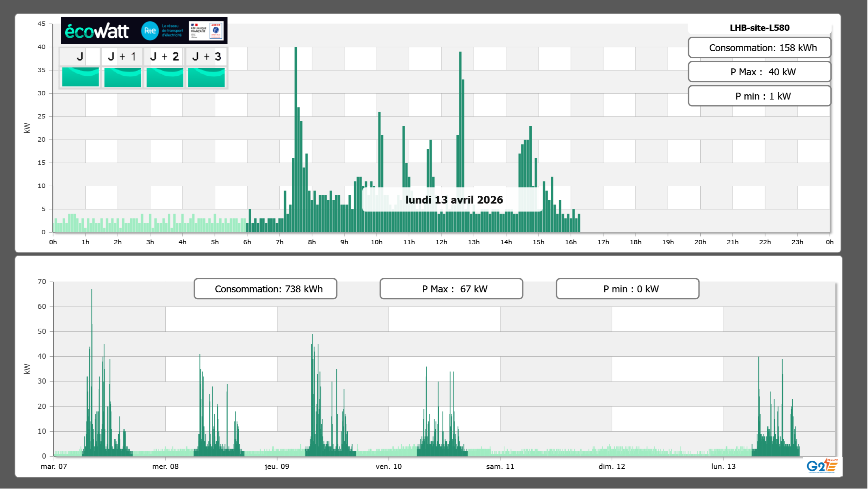Click the écowatt logo
Image resolution: width=868 pixels, height=489 pixels.
[x=97, y=31]
